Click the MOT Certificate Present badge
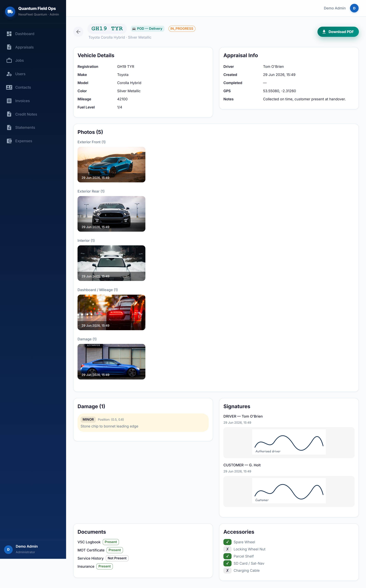366x588 pixels. pos(115,550)
